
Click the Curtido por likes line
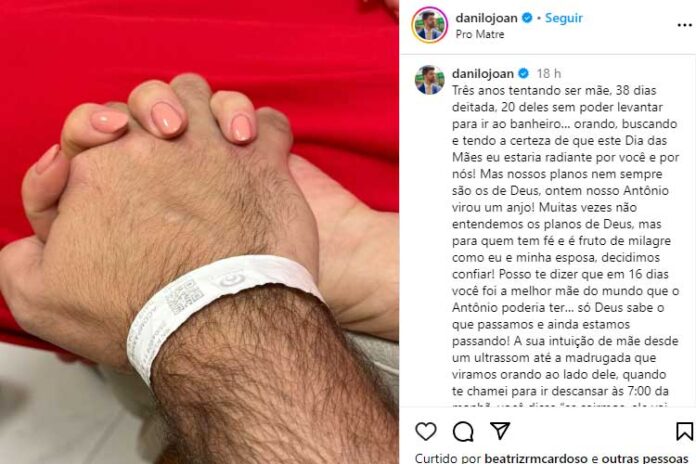tap(552, 458)
